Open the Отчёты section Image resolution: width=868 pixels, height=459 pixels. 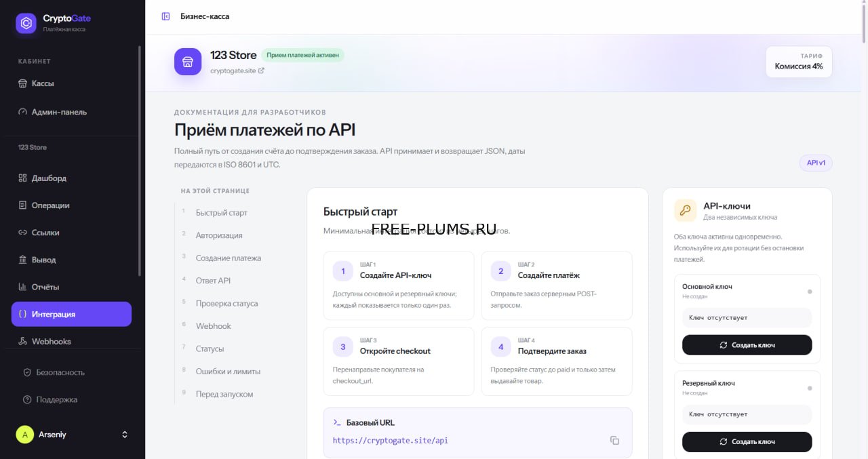tap(71, 287)
